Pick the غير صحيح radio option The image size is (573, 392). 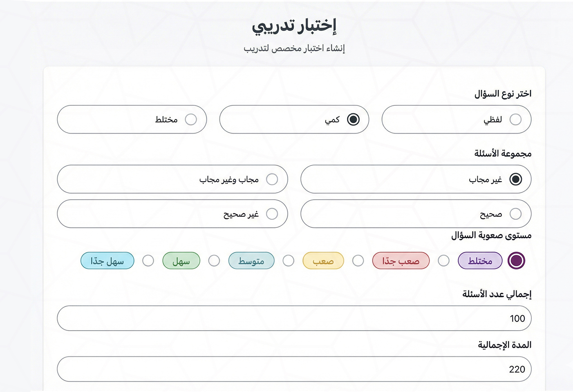[272, 214]
